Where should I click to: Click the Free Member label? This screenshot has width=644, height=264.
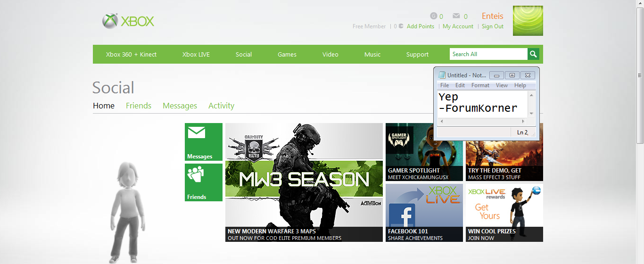pos(369,26)
